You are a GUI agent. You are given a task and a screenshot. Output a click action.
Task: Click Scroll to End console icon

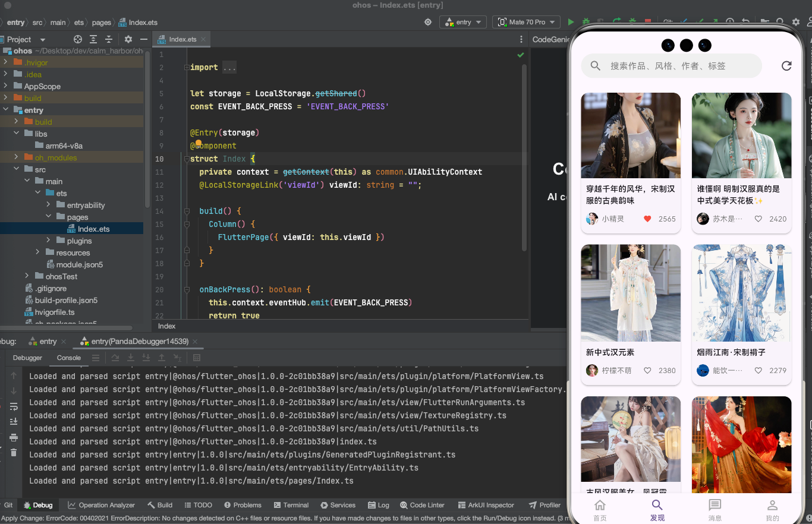click(14, 422)
